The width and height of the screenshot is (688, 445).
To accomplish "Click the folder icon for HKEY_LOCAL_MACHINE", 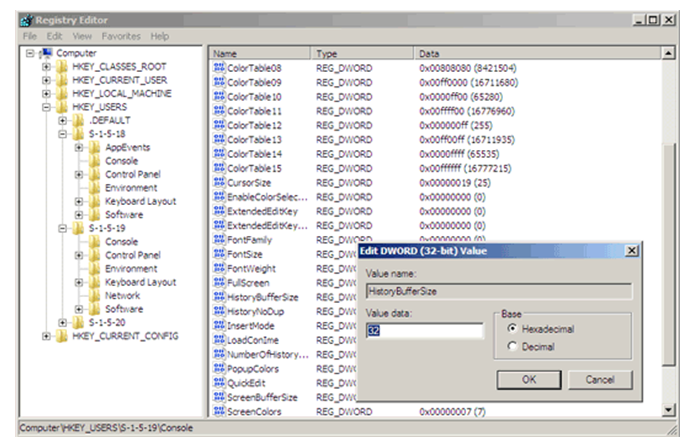I will [62, 92].
